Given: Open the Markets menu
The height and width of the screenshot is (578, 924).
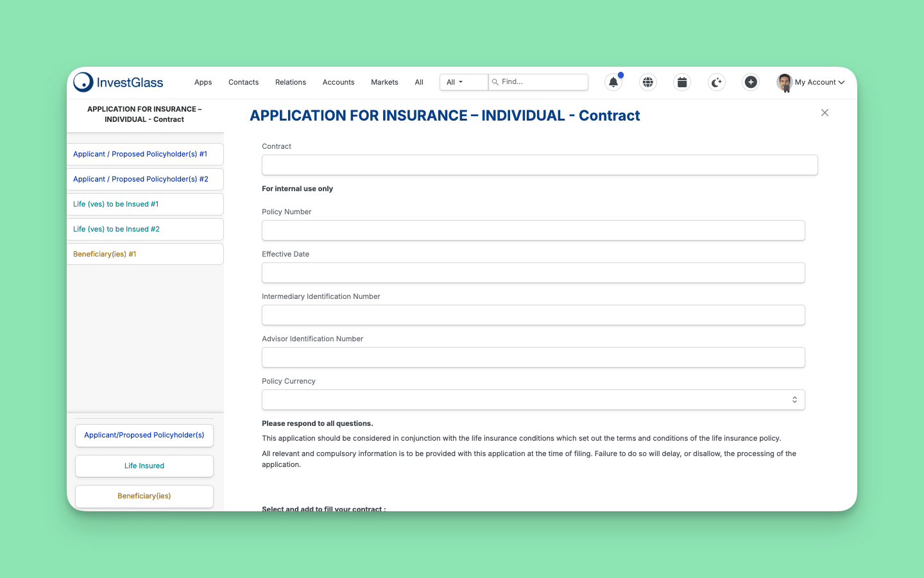Looking at the screenshot, I should tap(385, 82).
